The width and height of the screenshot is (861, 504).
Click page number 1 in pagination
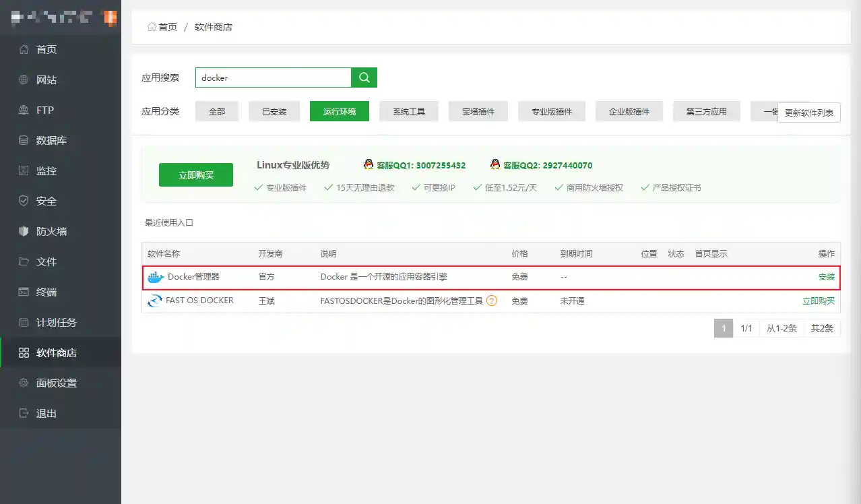coord(724,328)
